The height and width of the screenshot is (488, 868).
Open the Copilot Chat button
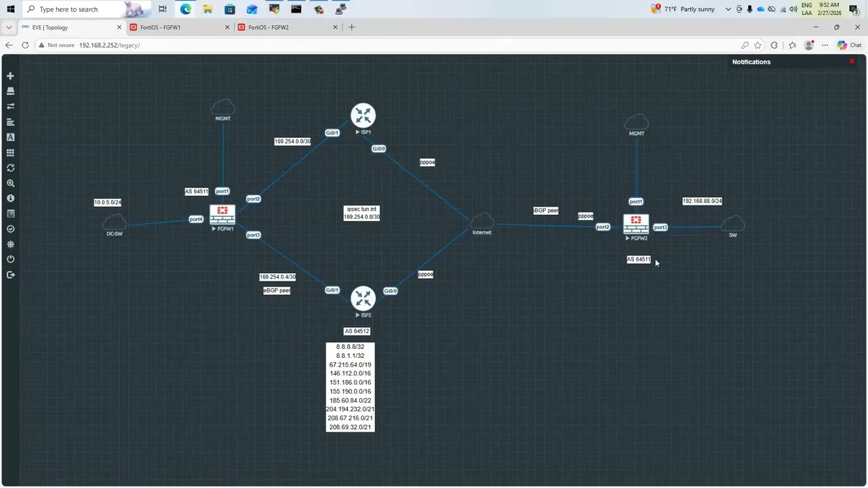point(849,45)
